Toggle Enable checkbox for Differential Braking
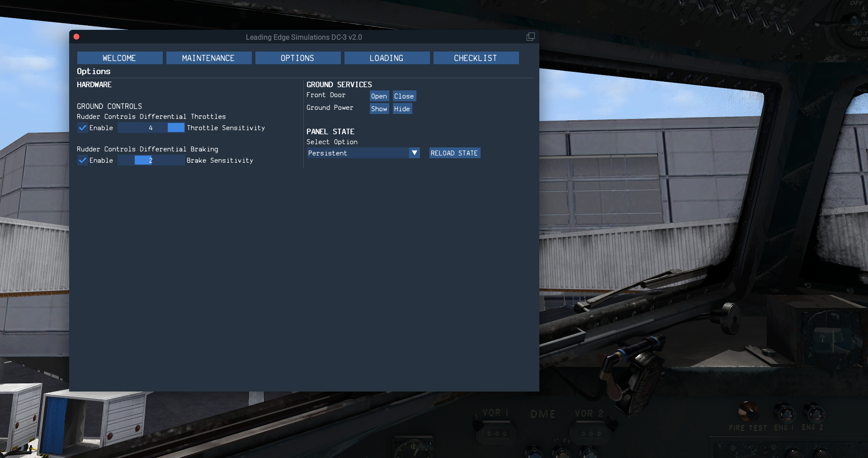Screen dimensions: 868x458 [x=82, y=161]
